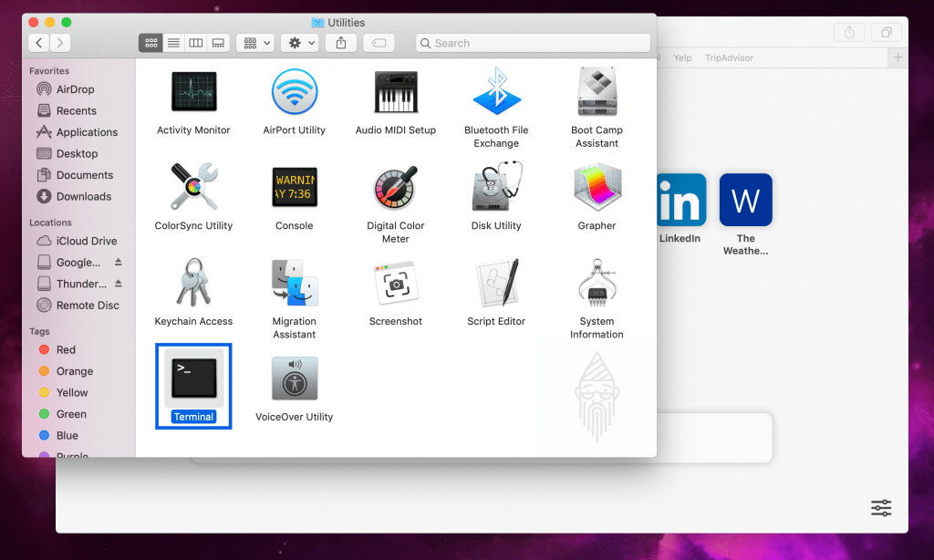Viewport: 934px width, 560px height.
Task: Open Activity Monitor app icon
Action: [x=193, y=92]
